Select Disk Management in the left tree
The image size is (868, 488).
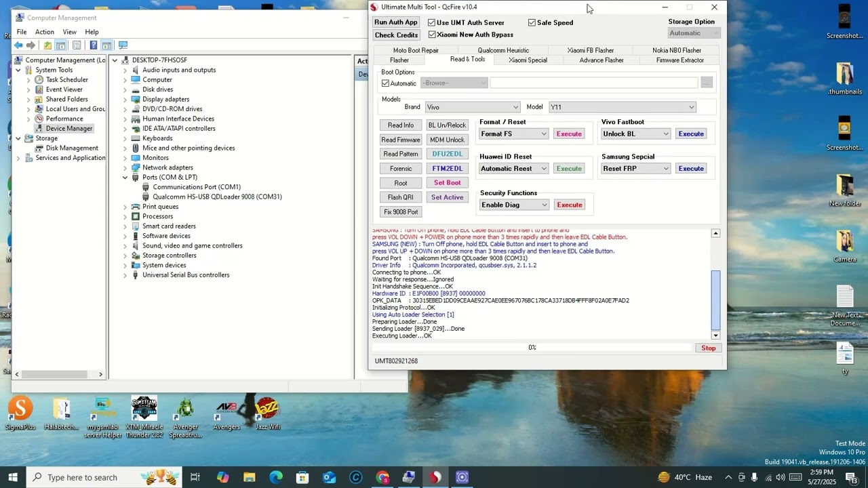[x=72, y=148]
